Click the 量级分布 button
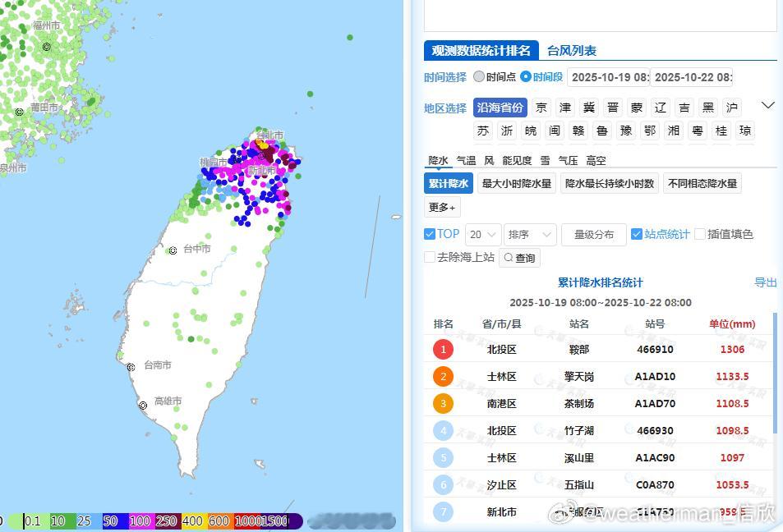Viewport: 783px width, 532px height. [594, 235]
